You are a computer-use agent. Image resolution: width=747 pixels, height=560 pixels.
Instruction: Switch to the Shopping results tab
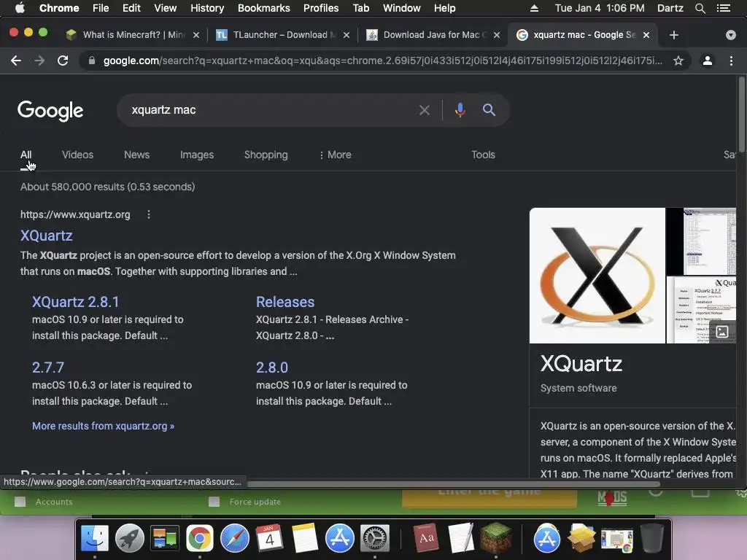pos(266,155)
